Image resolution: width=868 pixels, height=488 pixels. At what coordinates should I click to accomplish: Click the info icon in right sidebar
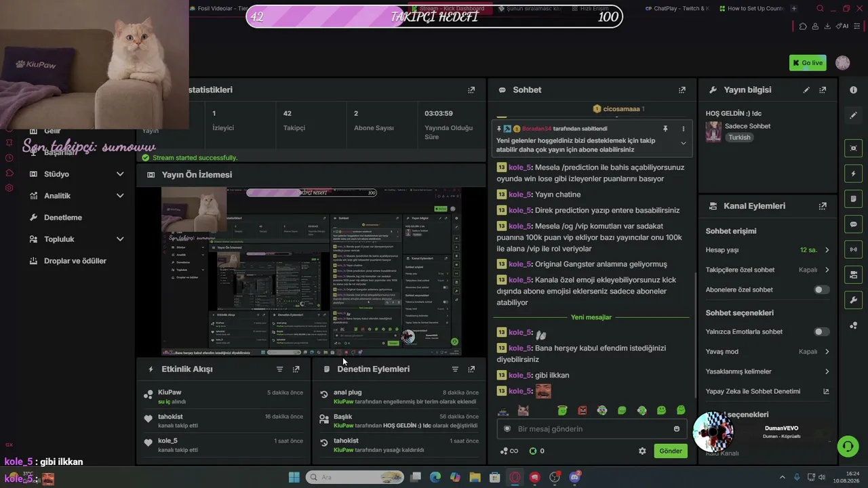point(853,90)
